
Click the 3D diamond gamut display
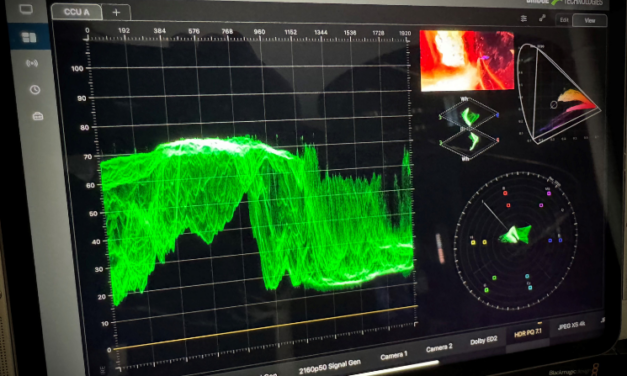469,128
